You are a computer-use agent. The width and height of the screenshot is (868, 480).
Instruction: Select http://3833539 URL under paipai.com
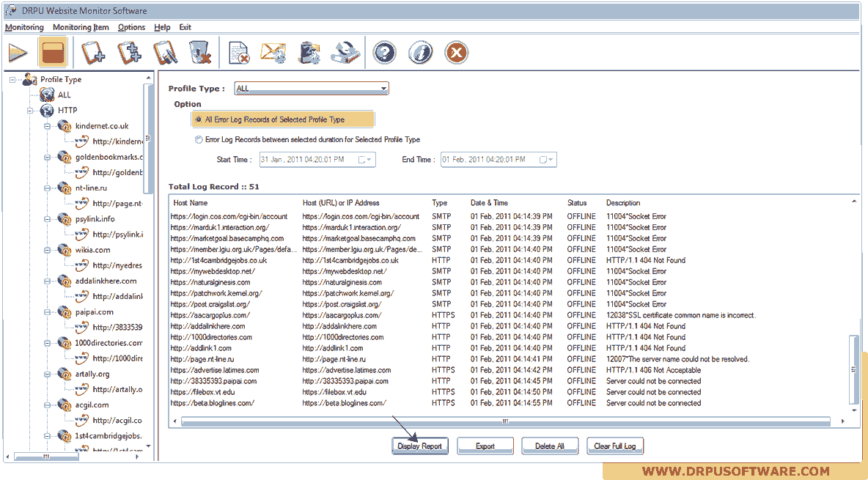pos(117,327)
